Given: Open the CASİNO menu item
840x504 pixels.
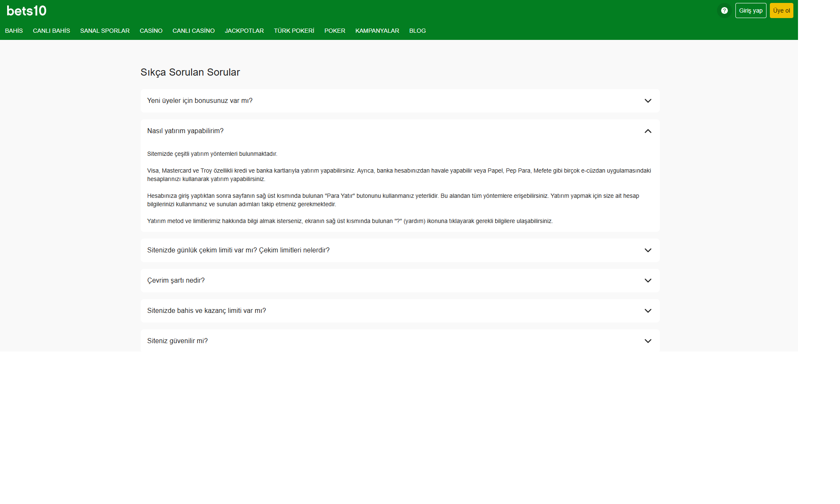Looking at the screenshot, I should tap(151, 31).
